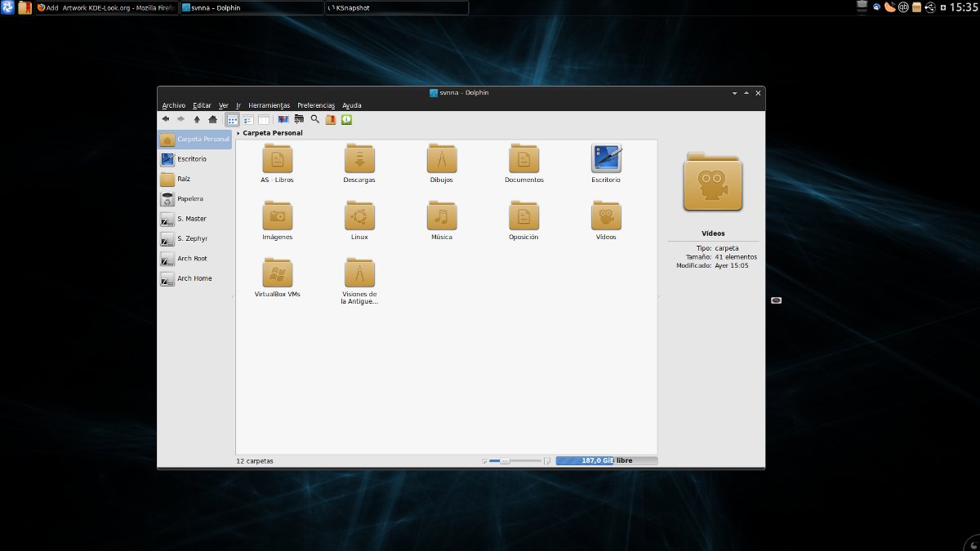Click the package box tray icon
This screenshot has height=551, width=980.
tap(916, 7)
